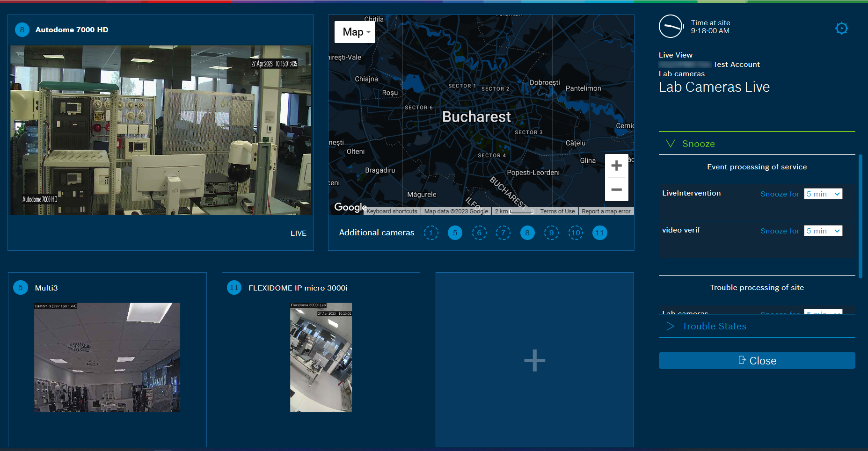Open LiveIntervention snooze duration dropdown
The width and height of the screenshot is (868, 451).
(823, 194)
